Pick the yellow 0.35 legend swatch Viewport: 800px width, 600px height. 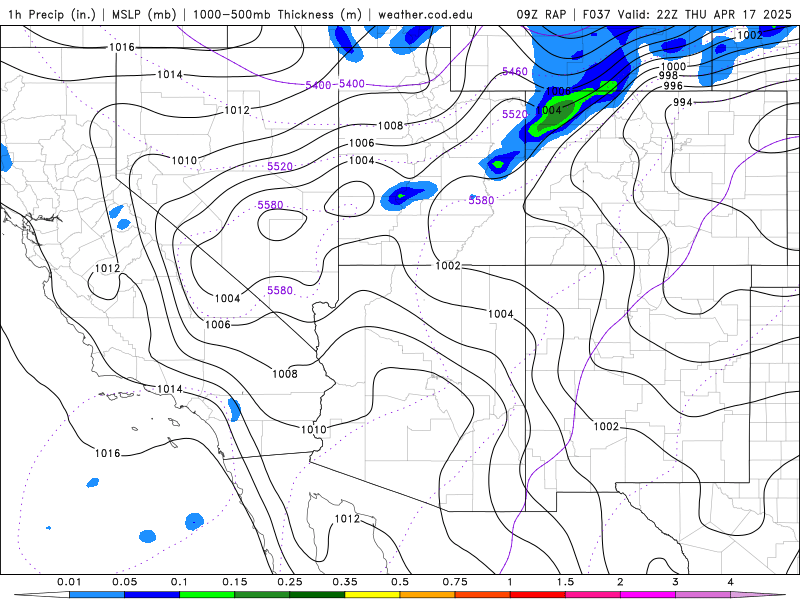coord(372,595)
